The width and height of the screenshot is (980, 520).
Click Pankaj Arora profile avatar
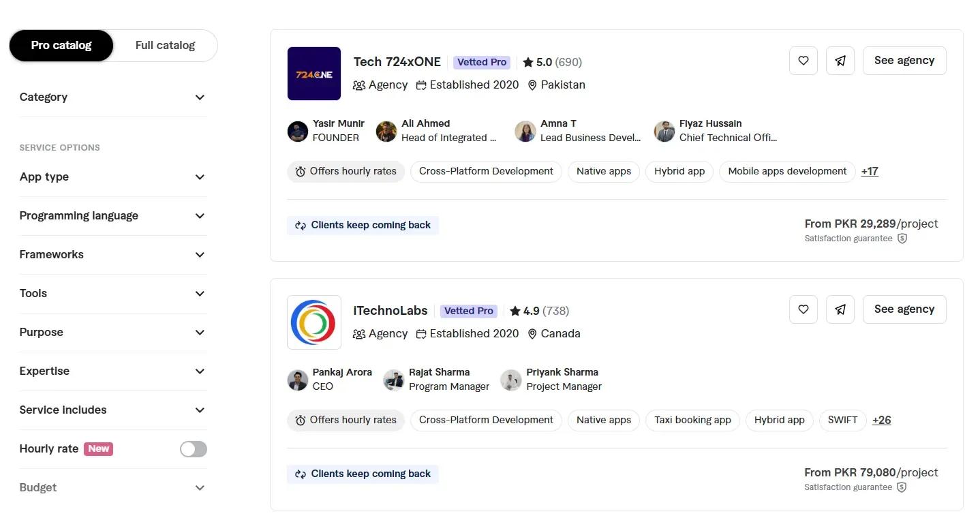coord(298,380)
